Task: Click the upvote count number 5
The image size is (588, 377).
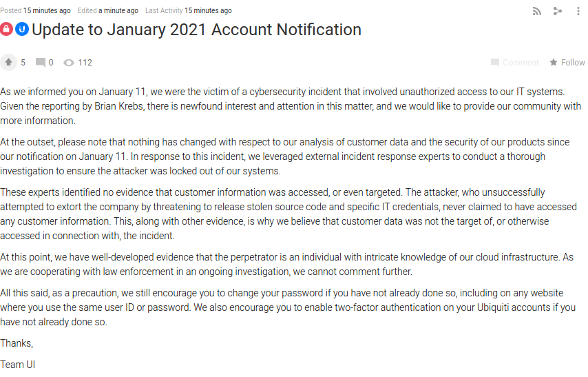Action: tap(23, 63)
